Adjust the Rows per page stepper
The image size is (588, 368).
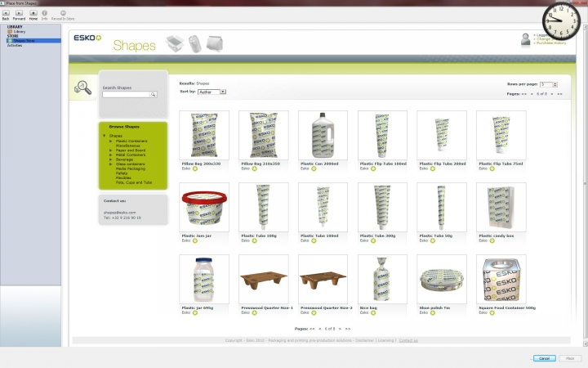(555, 84)
